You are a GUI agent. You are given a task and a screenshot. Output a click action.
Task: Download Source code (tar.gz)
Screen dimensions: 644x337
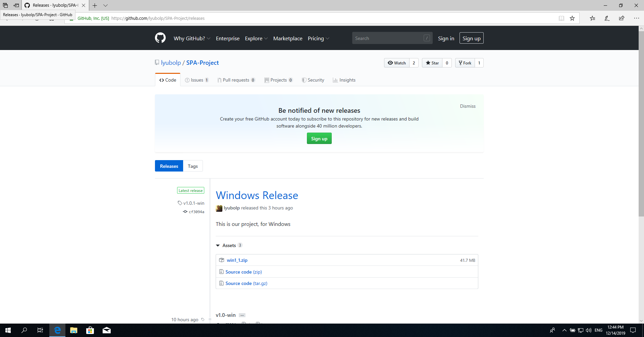coord(246,283)
